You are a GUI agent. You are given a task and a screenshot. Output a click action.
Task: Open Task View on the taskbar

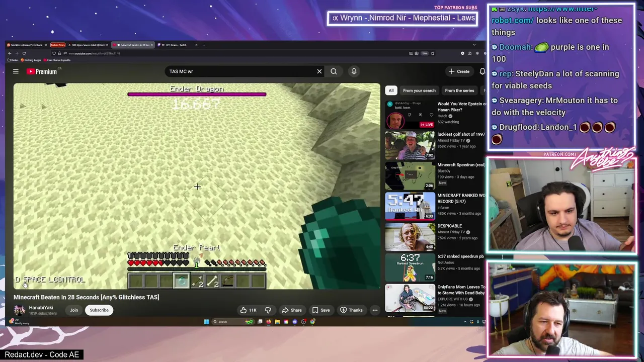pyautogui.click(x=260, y=322)
